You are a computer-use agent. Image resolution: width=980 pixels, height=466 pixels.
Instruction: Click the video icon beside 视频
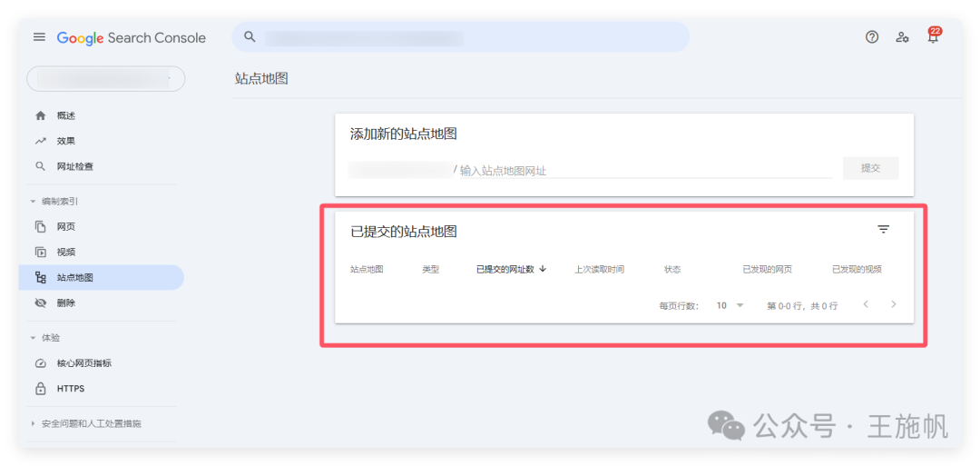(x=41, y=253)
